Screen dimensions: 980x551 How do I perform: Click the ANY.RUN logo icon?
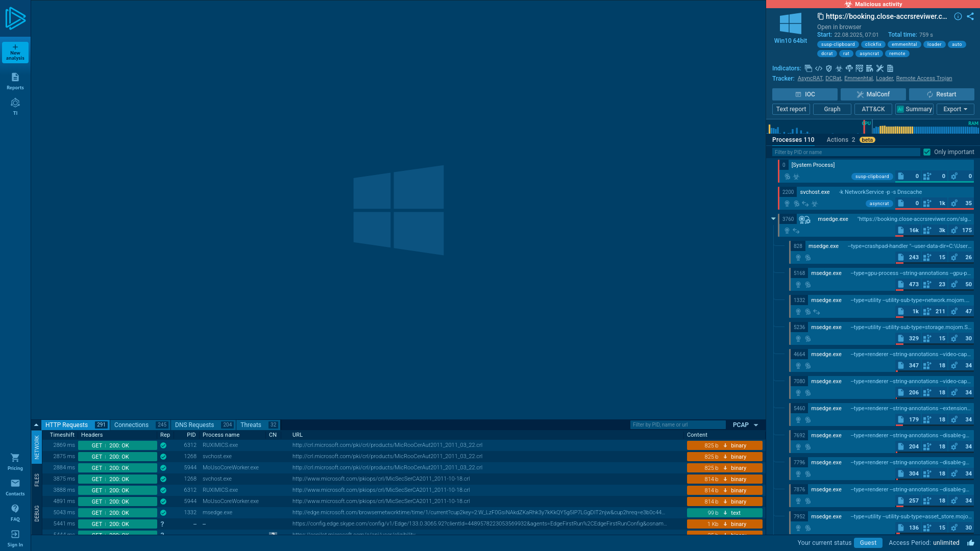(x=15, y=18)
